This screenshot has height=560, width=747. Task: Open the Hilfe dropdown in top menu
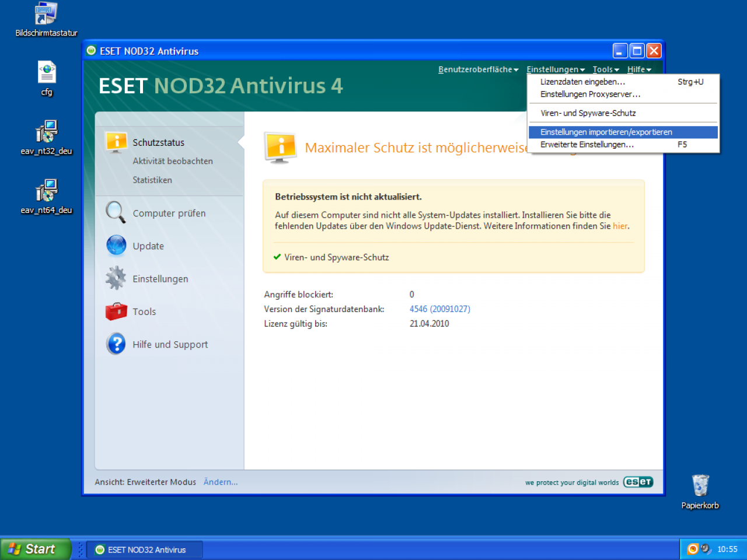[639, 69]
